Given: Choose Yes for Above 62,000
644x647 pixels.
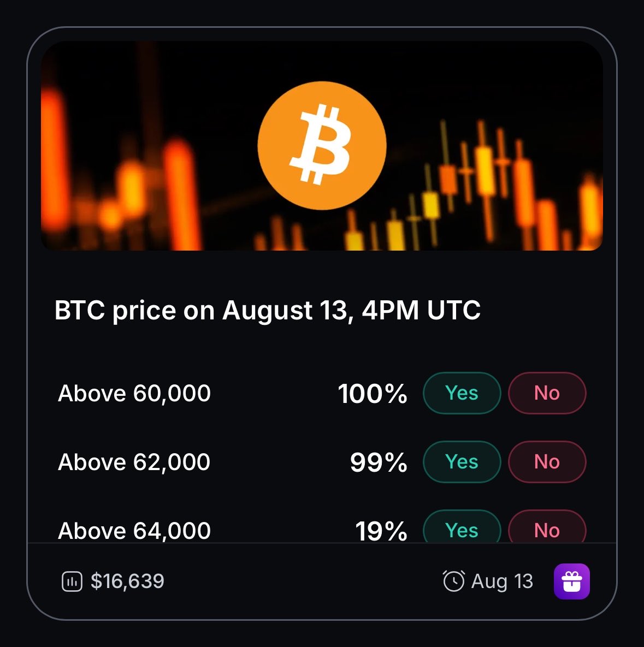Looking at the screenshot, I should 462,462.
